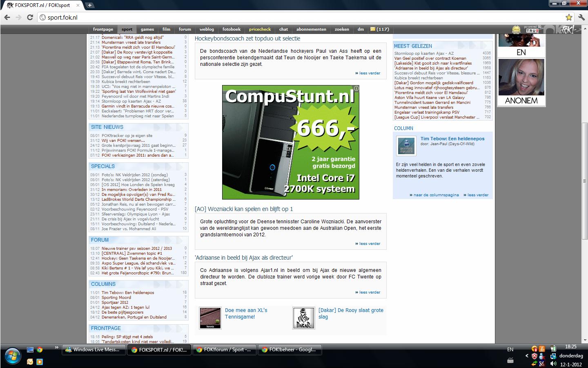This screenshot has width=588, height=368.
Task: Show hidden tray icons with the chevron
Action: [x=527, y=356]
